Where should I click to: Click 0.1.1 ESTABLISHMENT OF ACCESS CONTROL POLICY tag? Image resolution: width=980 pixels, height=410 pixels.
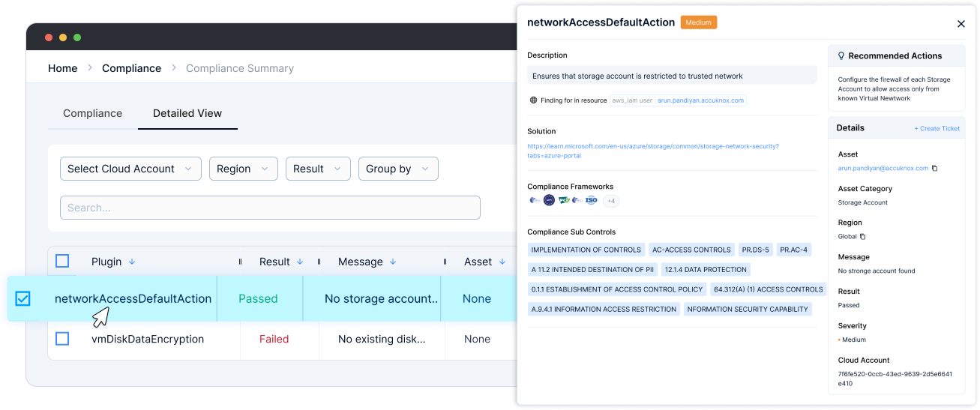tap(617, 289)
